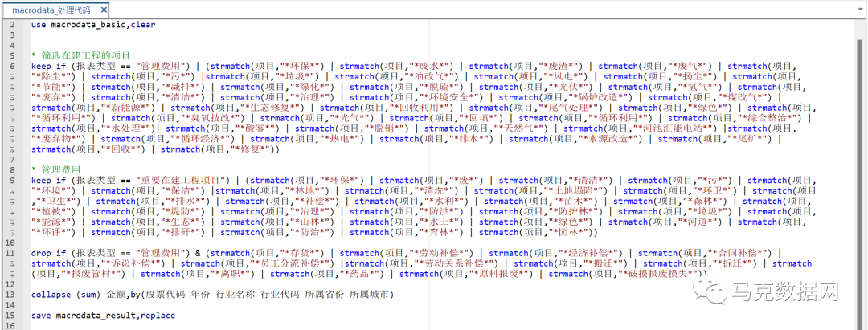868x330 pixels.
Task: Click the 'collapse (sum) 金额' command line
Action: click(x=212, y=295)
